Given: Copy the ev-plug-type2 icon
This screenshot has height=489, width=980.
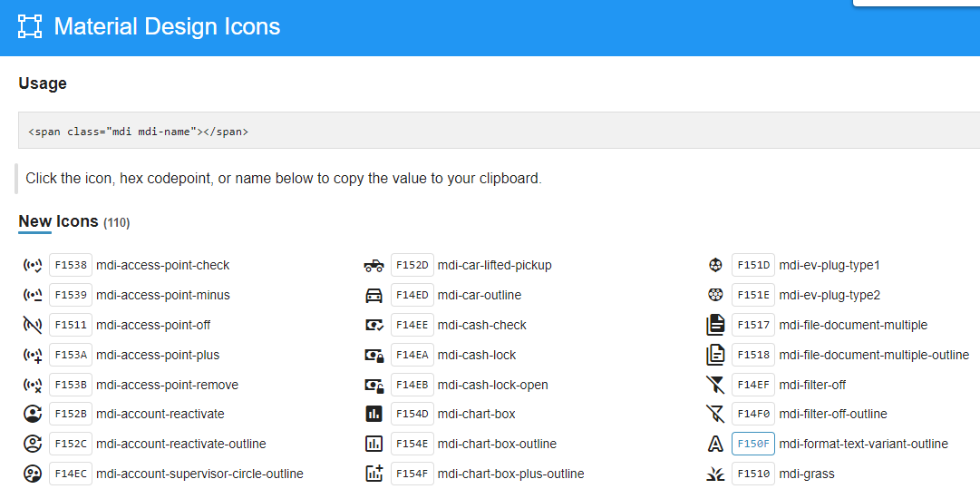Looking at the screenshot, I should point(715,295).
